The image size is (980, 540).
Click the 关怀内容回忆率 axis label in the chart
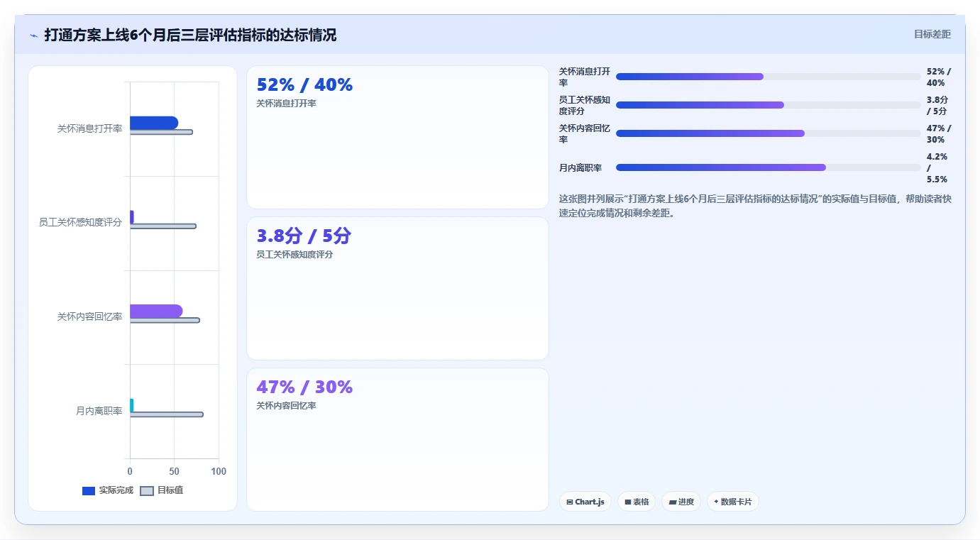pos(89,316)
